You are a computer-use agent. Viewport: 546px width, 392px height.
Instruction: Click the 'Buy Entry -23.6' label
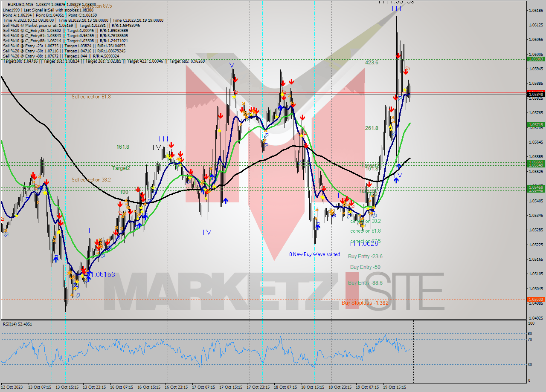(365, 256)
